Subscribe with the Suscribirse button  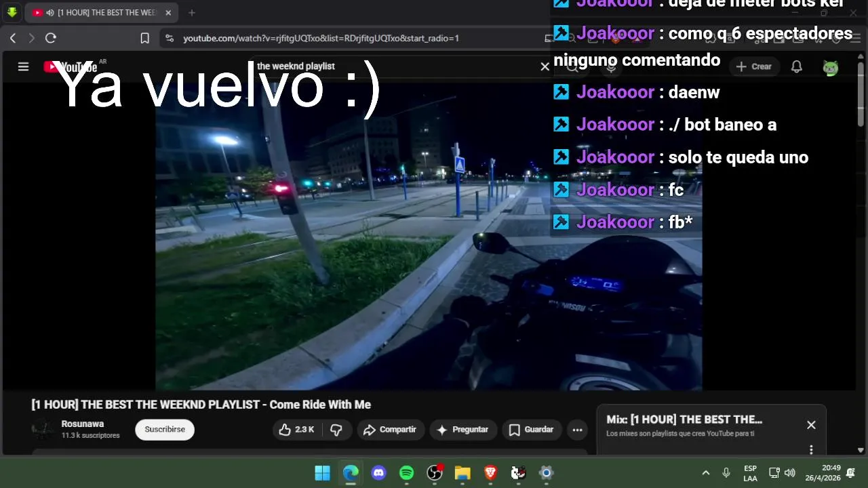coord(165,430)
